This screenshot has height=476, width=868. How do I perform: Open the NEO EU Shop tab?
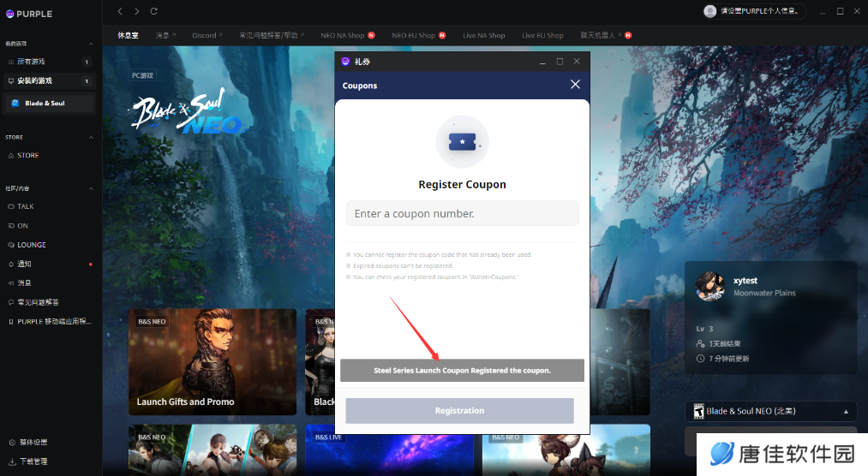click(418, 35)
